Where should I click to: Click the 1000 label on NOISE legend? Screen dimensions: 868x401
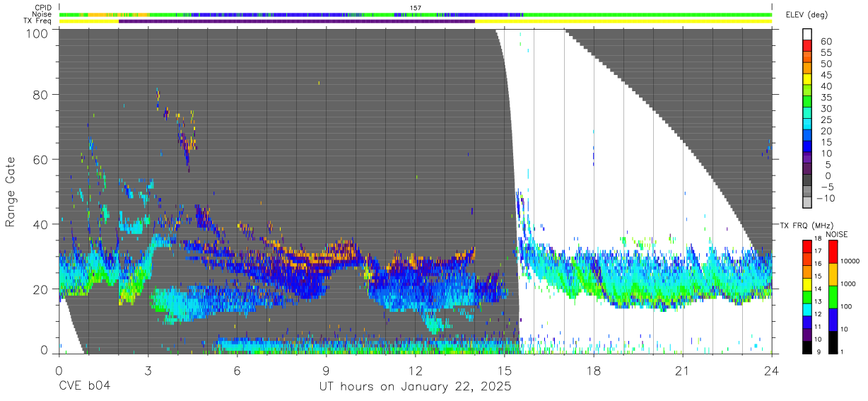point(848,284)
